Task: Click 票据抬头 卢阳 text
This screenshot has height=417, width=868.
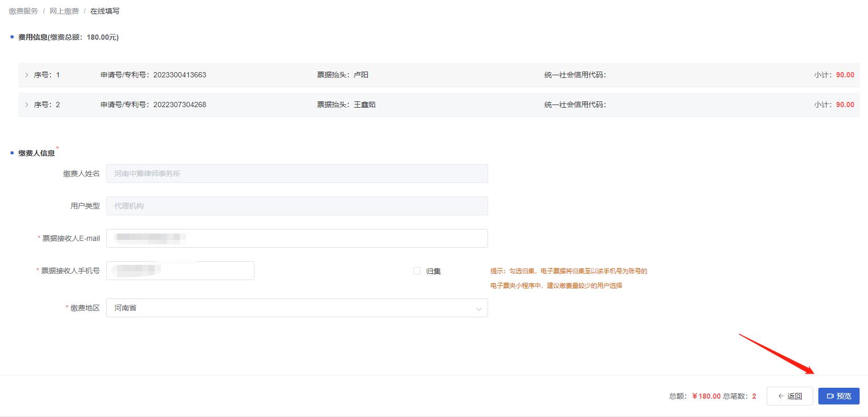Action: [x=343, y=75]
